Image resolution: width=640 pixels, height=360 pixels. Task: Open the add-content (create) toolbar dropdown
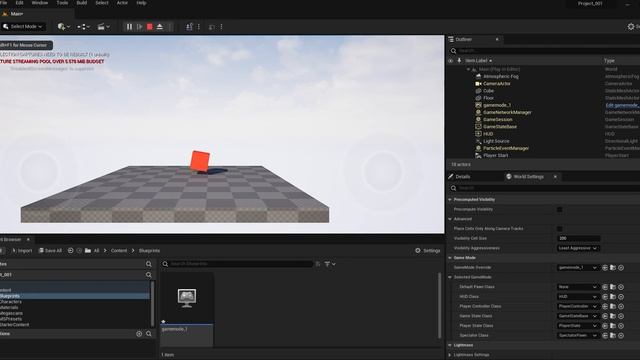click(x=64, y=27)
